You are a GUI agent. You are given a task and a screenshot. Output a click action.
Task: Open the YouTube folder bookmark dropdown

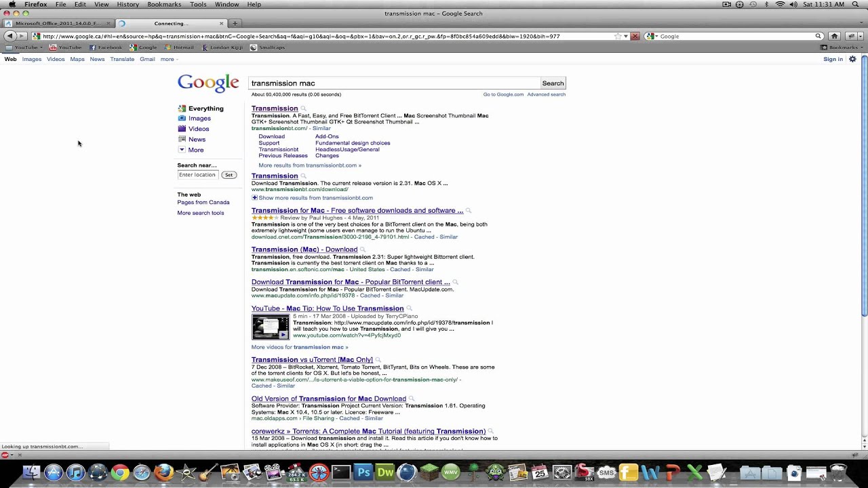tap(24, 47)
